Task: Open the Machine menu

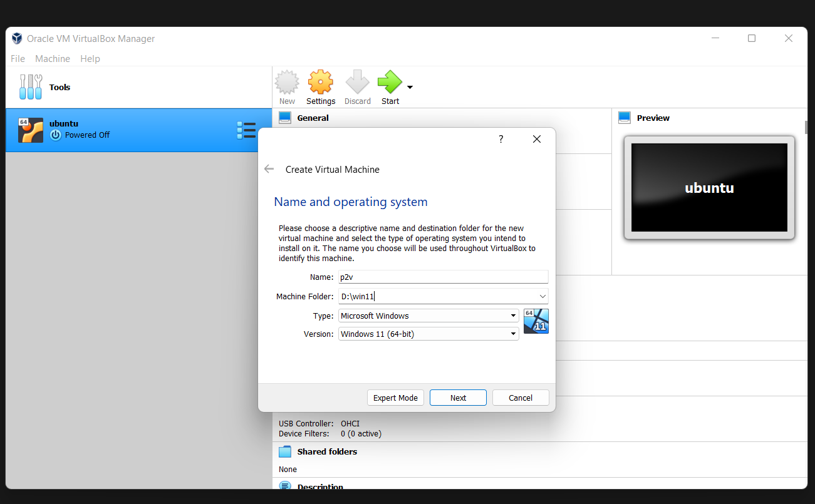Action: pyautogui.click(x=53, y=58)
